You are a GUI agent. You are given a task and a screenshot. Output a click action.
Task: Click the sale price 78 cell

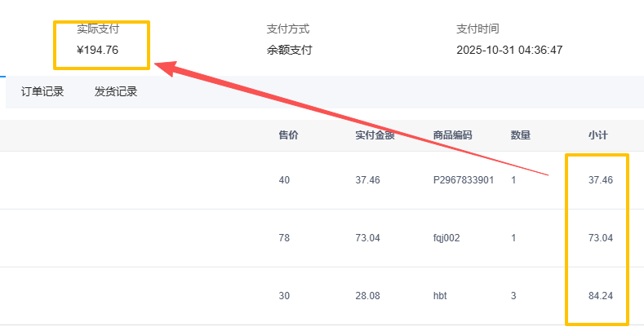tap(284, 238)
